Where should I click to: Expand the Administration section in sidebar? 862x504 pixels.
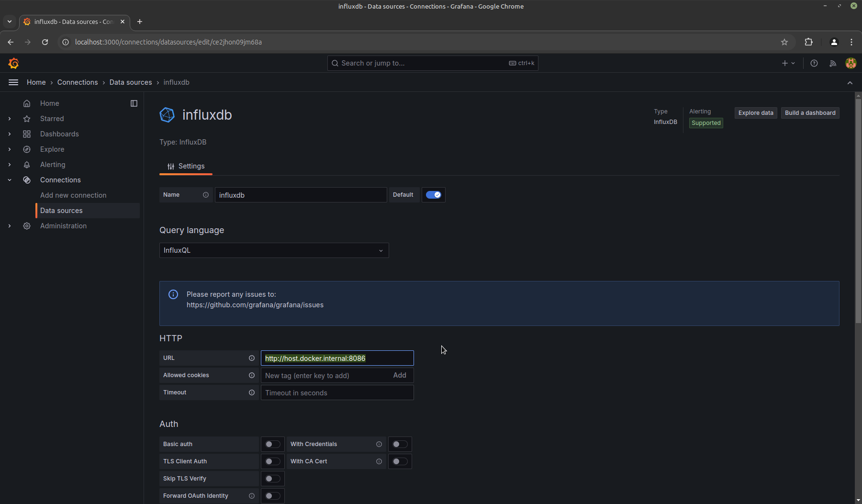(10, 226)
